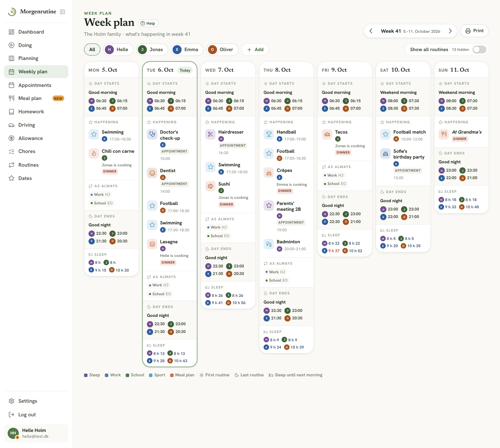500x448 pixels.
Task: Filter by Jonas
Action: coord(152,49)
